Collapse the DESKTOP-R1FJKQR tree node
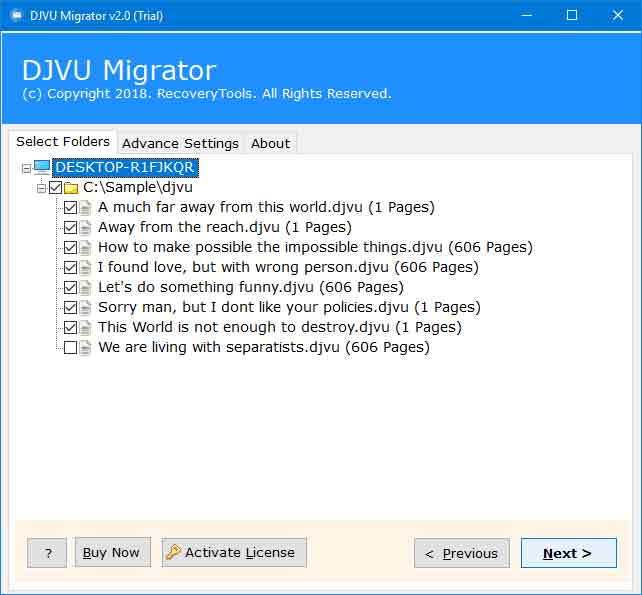 26,168
